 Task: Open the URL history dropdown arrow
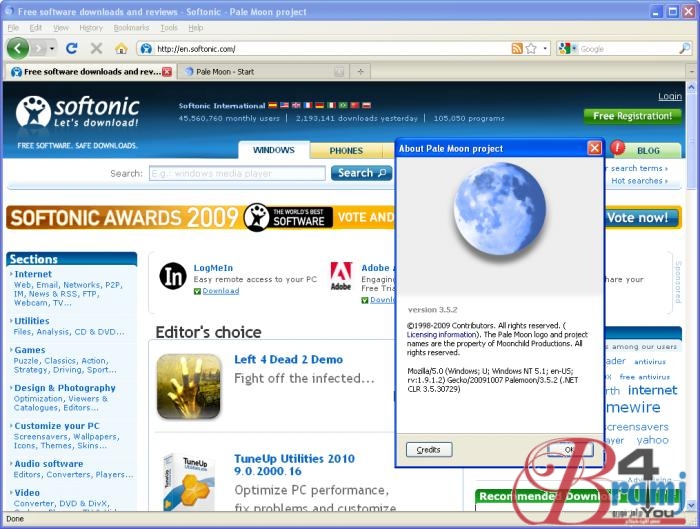tap(545, 48)
